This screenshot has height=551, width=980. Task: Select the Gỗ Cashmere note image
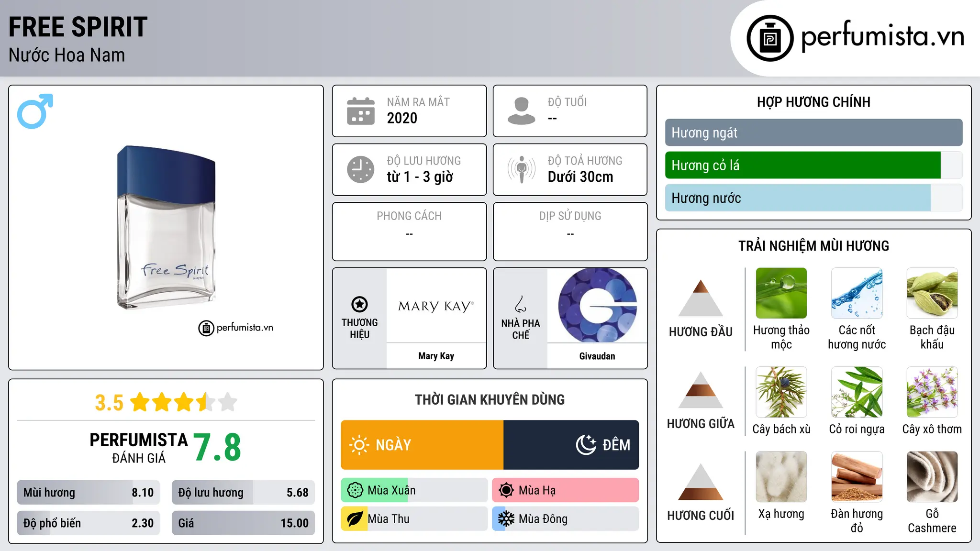click(932, 477)
